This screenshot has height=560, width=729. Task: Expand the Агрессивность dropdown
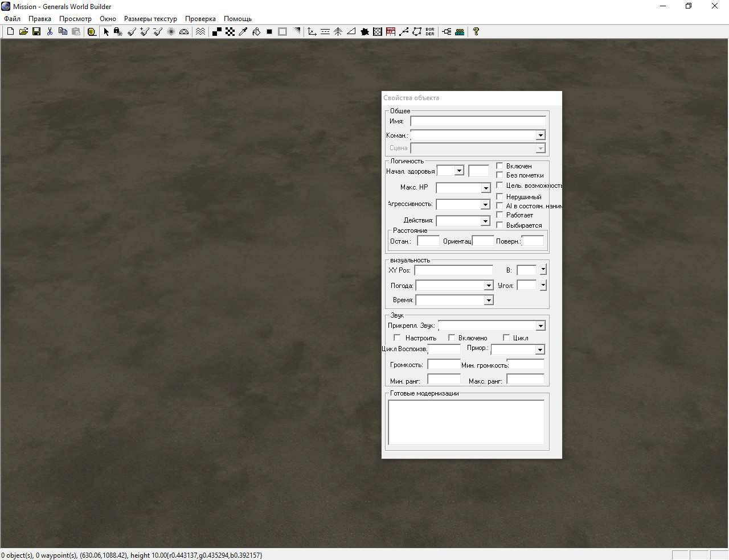point(485,204)
